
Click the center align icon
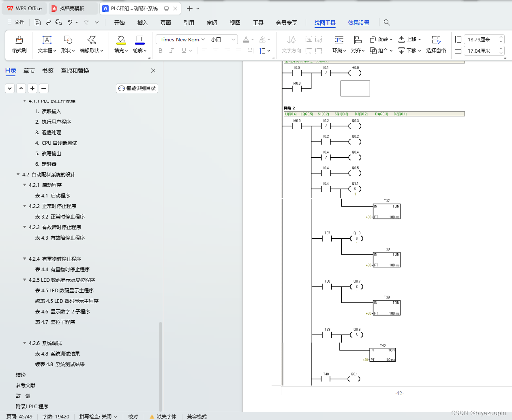[x=216, y=51]
